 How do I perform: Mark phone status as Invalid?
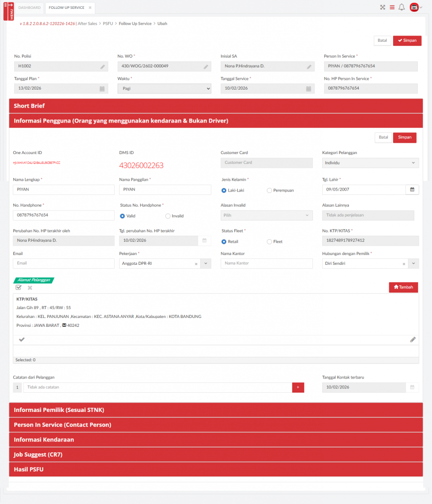(168, 216)
